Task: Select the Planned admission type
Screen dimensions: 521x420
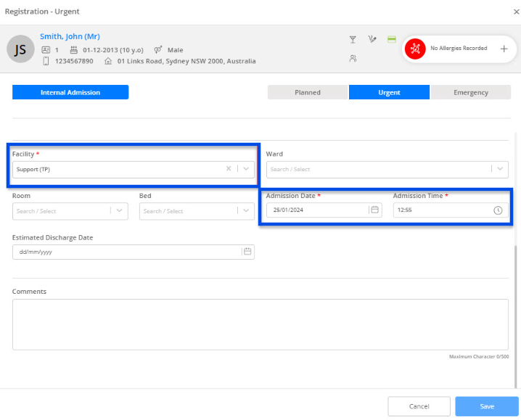Action: tap(307, 92)
